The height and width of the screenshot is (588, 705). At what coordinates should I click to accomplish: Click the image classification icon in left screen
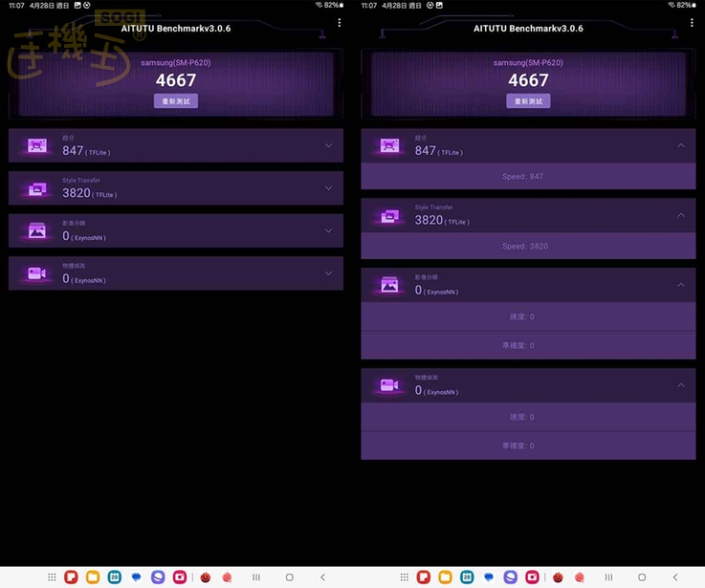[x=37, y=231]
